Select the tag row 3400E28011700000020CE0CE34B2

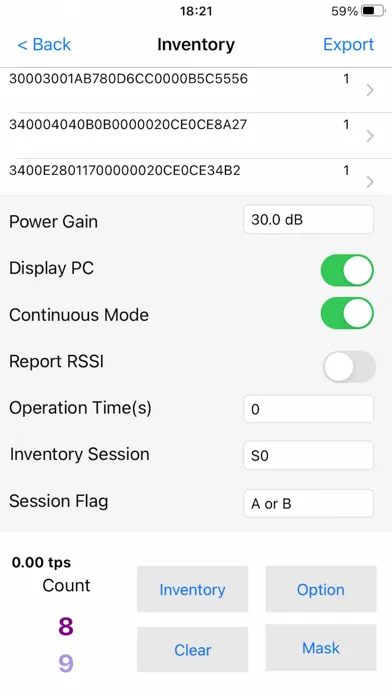tap(196, 177)
